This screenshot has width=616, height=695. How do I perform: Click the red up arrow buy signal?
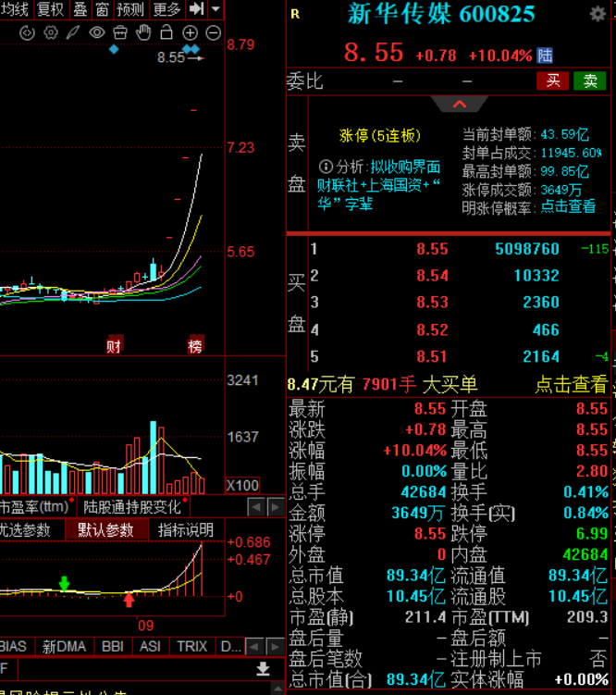coord(129,600)
